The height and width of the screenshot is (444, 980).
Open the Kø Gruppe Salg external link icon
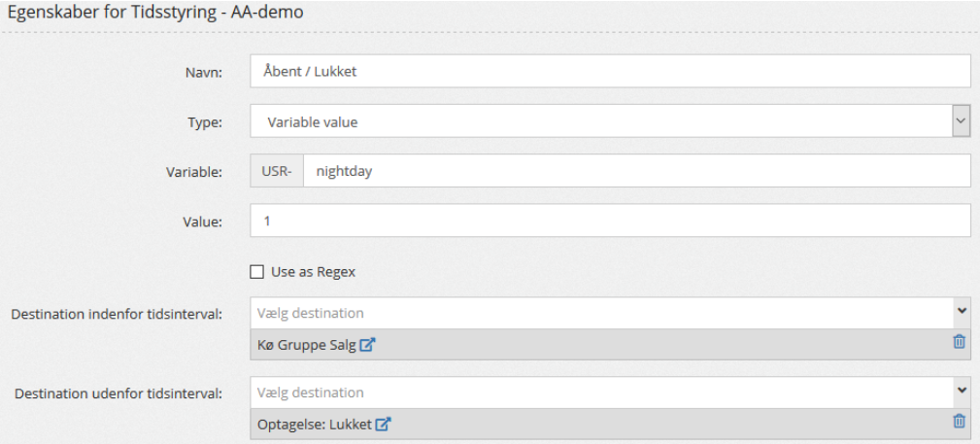click(367, 344)
